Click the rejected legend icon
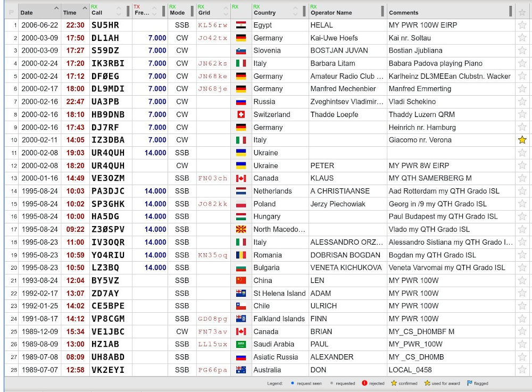The height and width of the screenshot is (392, 532). click(364, 383)
